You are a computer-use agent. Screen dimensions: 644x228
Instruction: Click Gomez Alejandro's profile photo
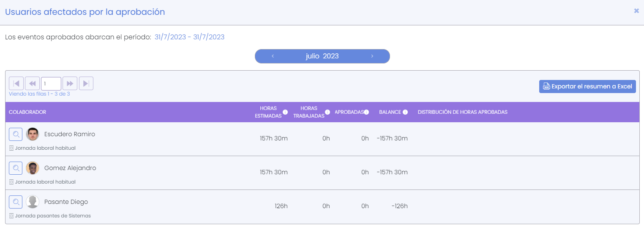coord(33,168)
